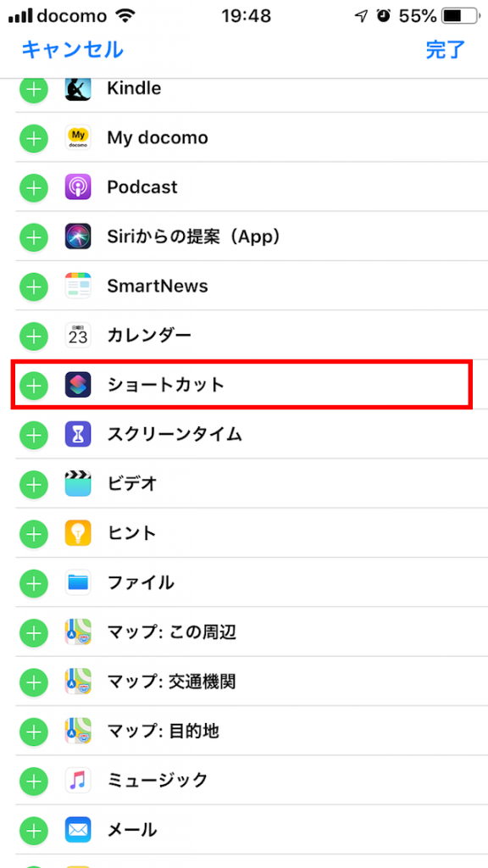Tap the Podcast app icon
Screen dimensions: 488x868
[78, 187]
